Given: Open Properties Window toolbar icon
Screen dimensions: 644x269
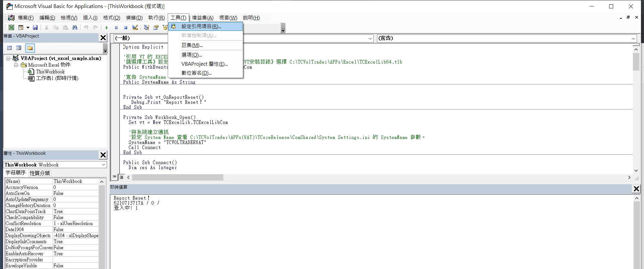Looking at the screenshot, I should (156, 27).
